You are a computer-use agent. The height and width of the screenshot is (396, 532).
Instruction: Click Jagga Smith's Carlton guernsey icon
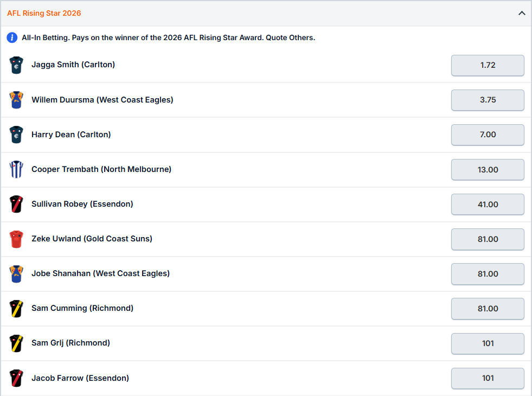click(16, 65)
